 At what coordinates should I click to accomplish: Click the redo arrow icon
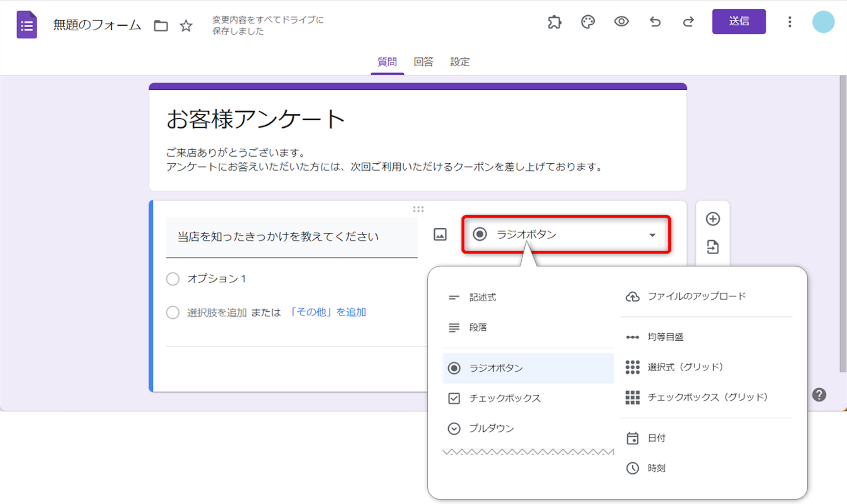pos(688,22)
